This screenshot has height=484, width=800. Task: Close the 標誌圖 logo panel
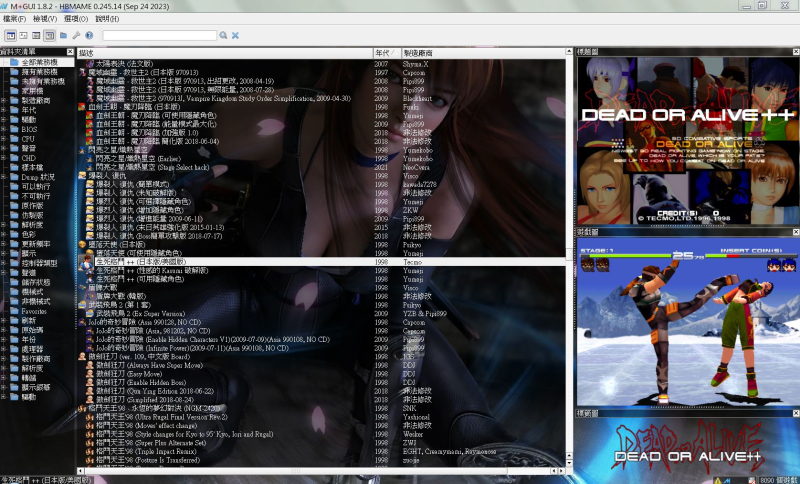coord(796,413)
